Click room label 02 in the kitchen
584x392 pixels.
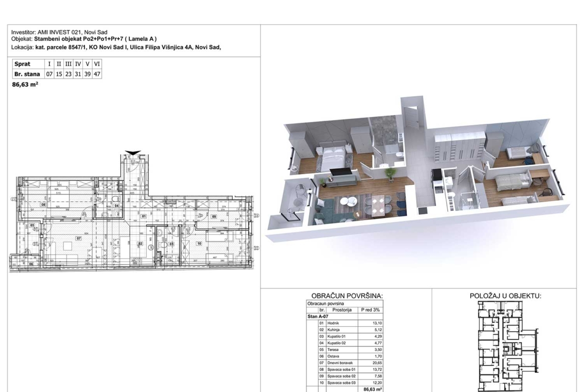[140, 244]
